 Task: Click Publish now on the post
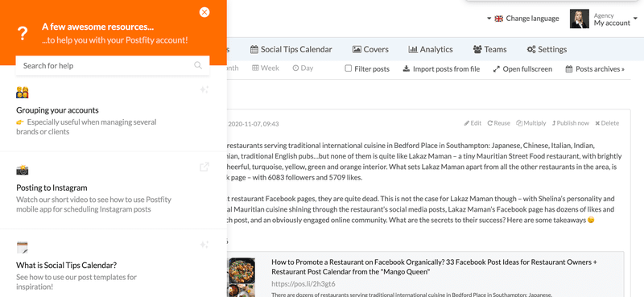point(571,123)
